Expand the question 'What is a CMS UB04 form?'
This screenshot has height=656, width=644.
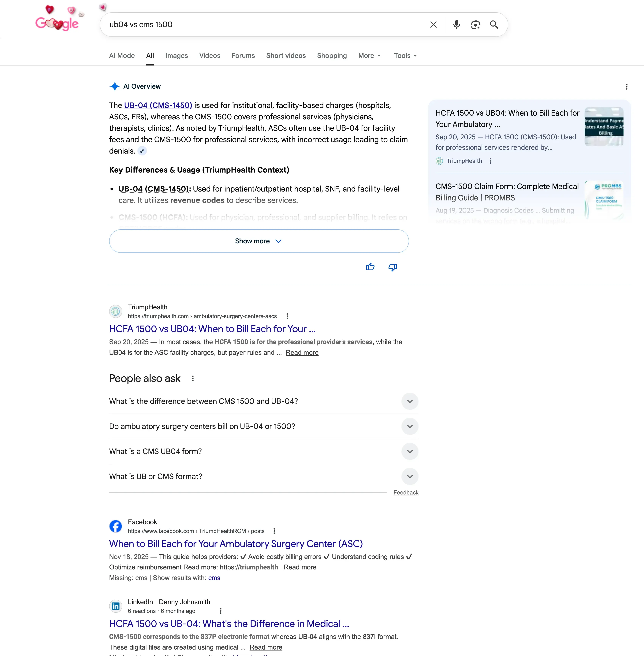coord(410,451)
